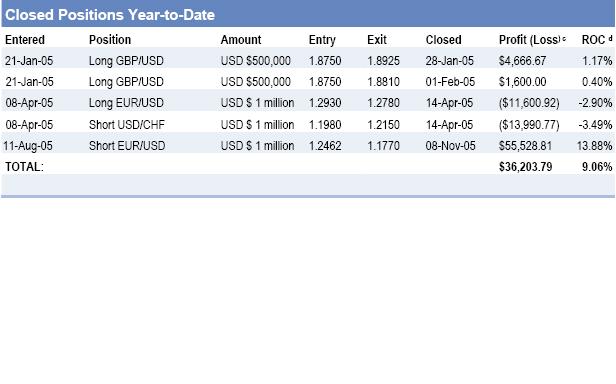Select the ($11,600.92) loss cell

[529, 103]
